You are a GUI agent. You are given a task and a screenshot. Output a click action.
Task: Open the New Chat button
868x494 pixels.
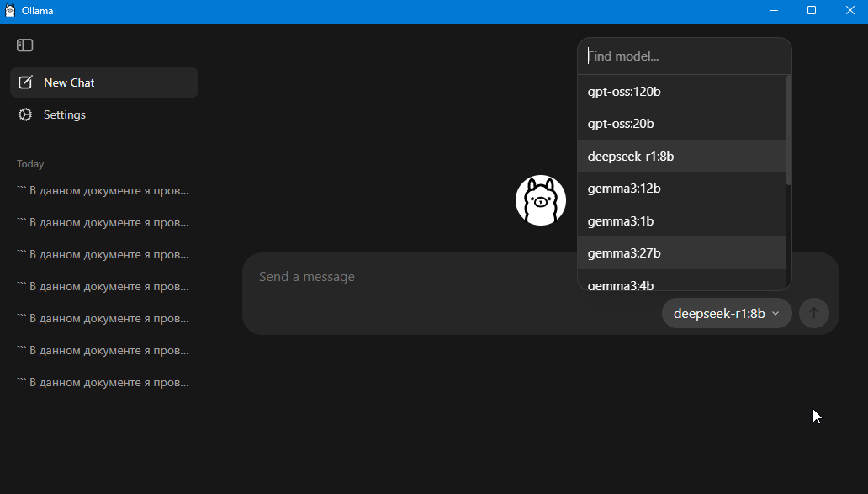pyautogui.click(x=104, y=82)
